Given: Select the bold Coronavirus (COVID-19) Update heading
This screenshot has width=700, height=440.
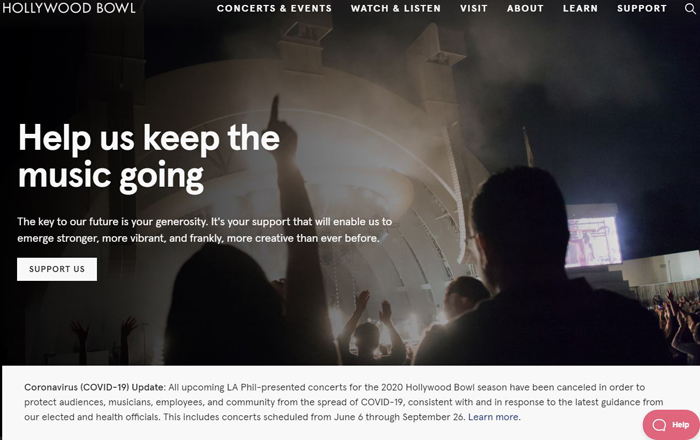Looking at the screenshot, I should (95, 387).
